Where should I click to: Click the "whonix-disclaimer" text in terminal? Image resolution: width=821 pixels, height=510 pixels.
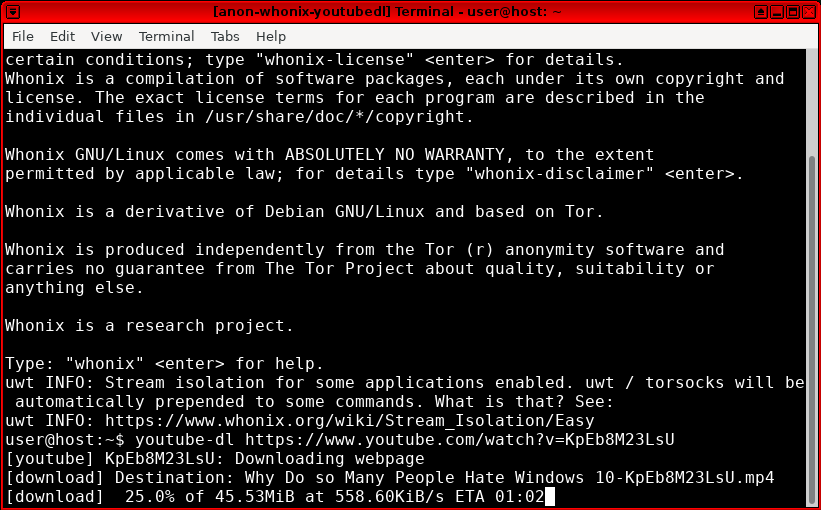tap(560, 173)
